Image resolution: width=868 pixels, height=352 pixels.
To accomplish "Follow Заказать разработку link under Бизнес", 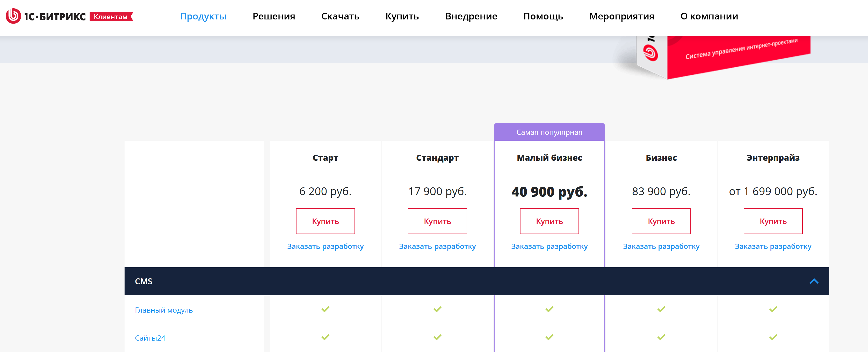I will [x=661, y=247].
